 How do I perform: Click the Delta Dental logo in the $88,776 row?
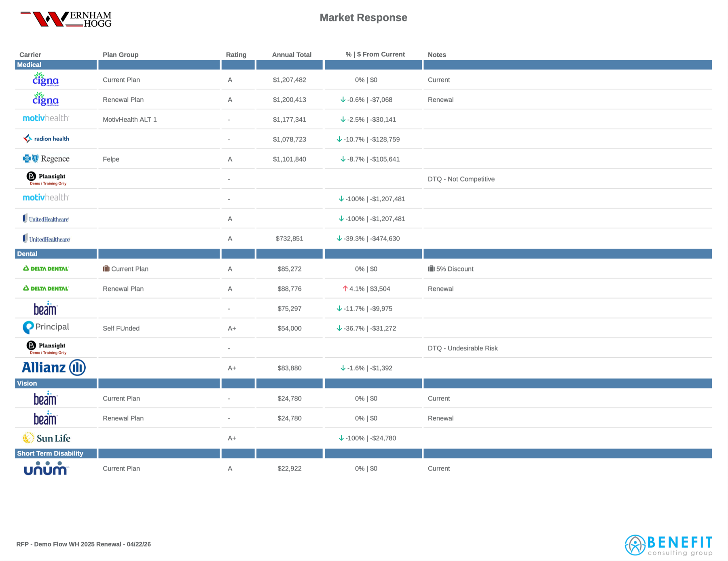click(x=46, y=288)
